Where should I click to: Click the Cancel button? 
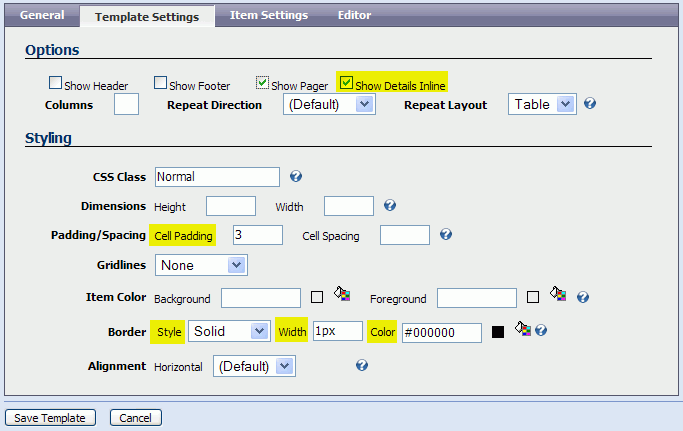coord(135,418)
